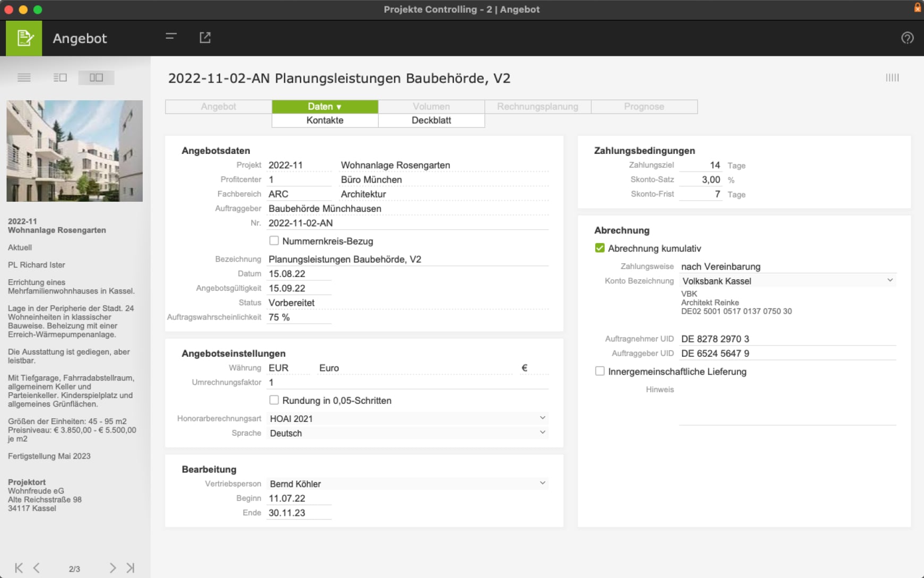The height and width of the screenshot is (578, 924).
Task: Uncheck Abrechnung kumulativ
Action: point(600,248)
